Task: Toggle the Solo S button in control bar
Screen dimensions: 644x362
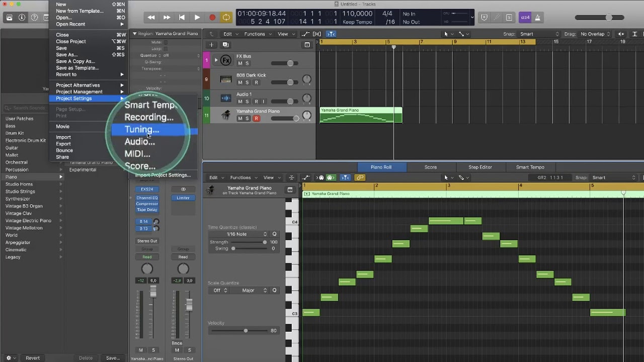Action: pyautogui.click(x=509, y=17)
